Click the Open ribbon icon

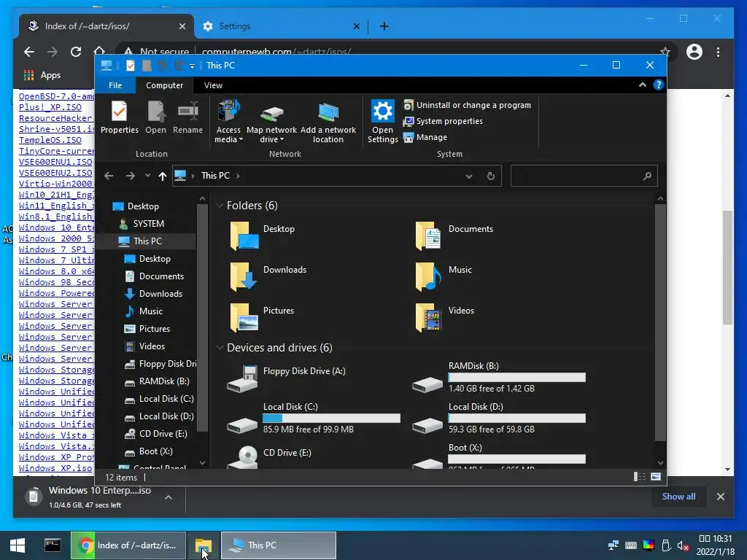point(156,117)
